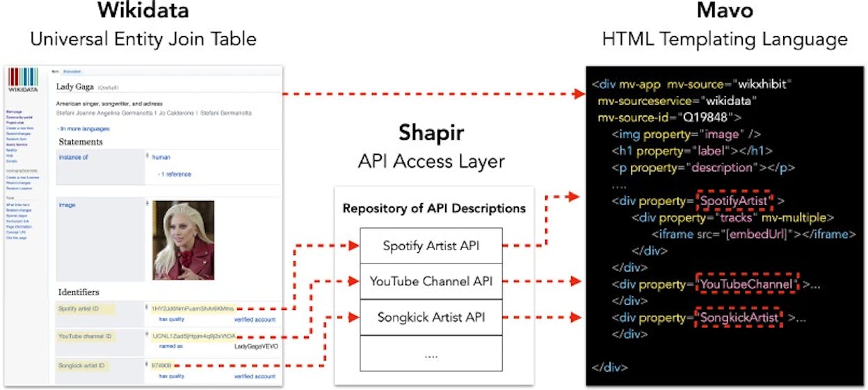The height and width of the screenshot is (390, 868).
Task: Click 'Universal Entity Join Table' subtitle
Action: [x=143, y=39]
